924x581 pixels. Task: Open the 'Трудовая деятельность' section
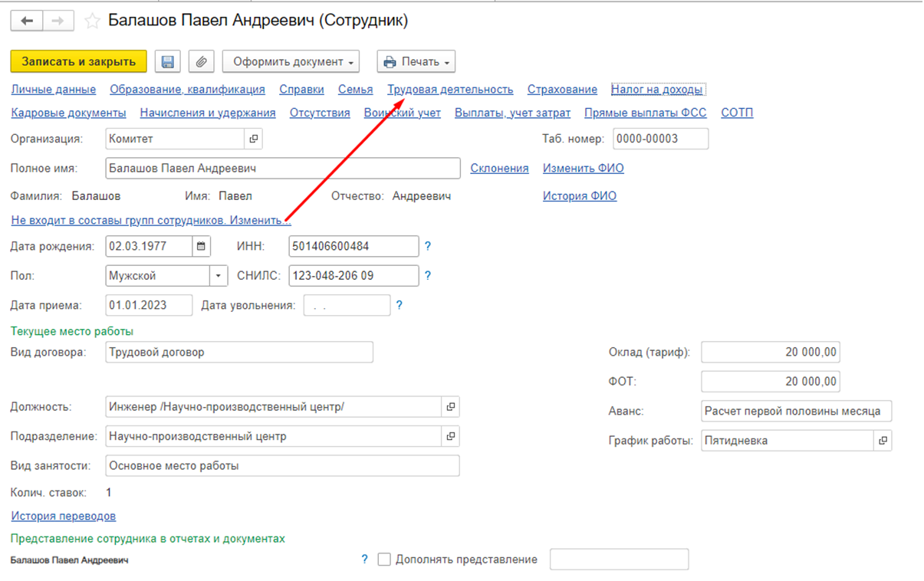(x=450, y=90)
